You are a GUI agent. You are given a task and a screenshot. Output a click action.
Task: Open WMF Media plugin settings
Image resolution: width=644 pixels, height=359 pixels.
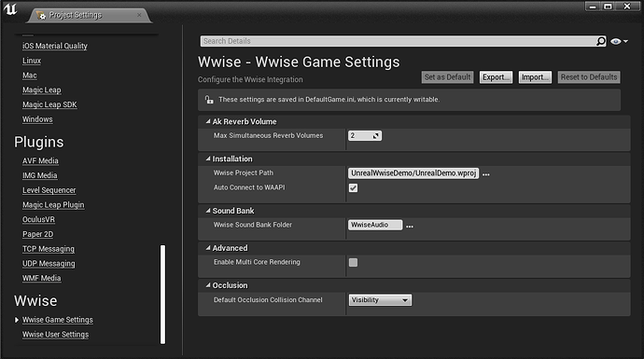41,278
